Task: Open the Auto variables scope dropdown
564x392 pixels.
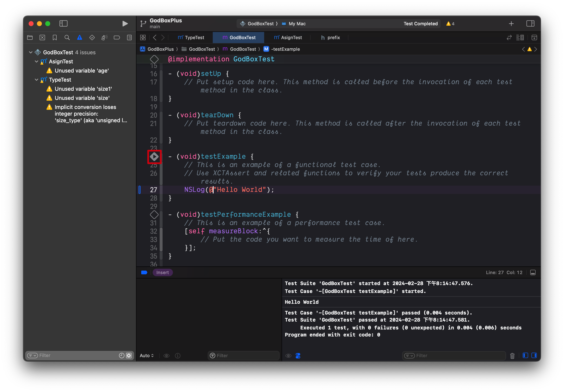Action: coord(147,356)
